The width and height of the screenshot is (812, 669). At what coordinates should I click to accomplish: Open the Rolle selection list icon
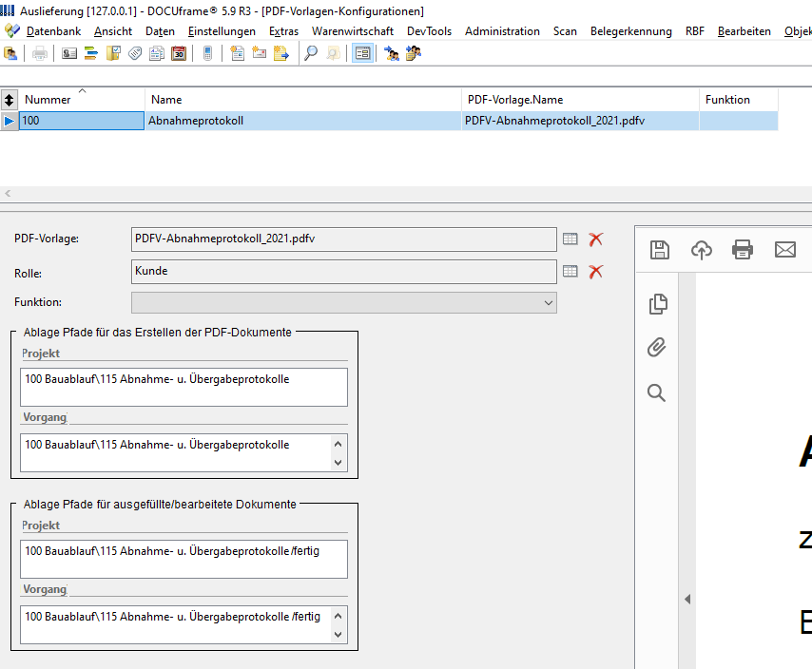point(570,272)
